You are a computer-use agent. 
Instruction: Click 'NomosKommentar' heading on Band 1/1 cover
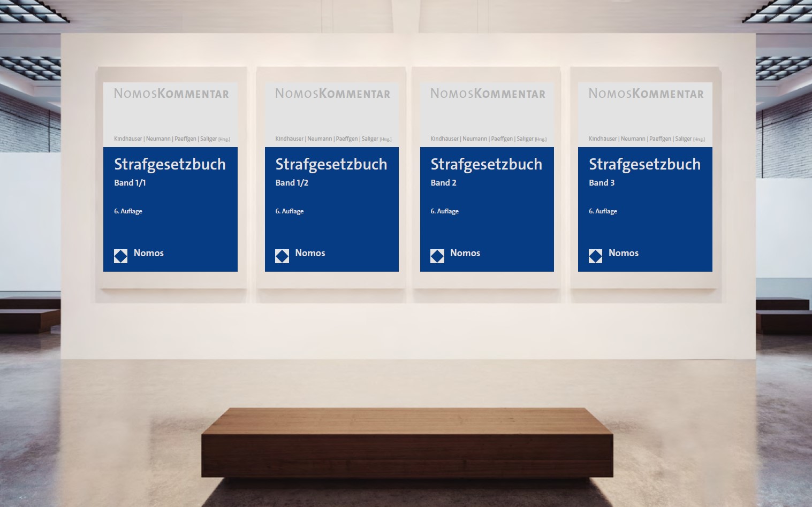171,94
